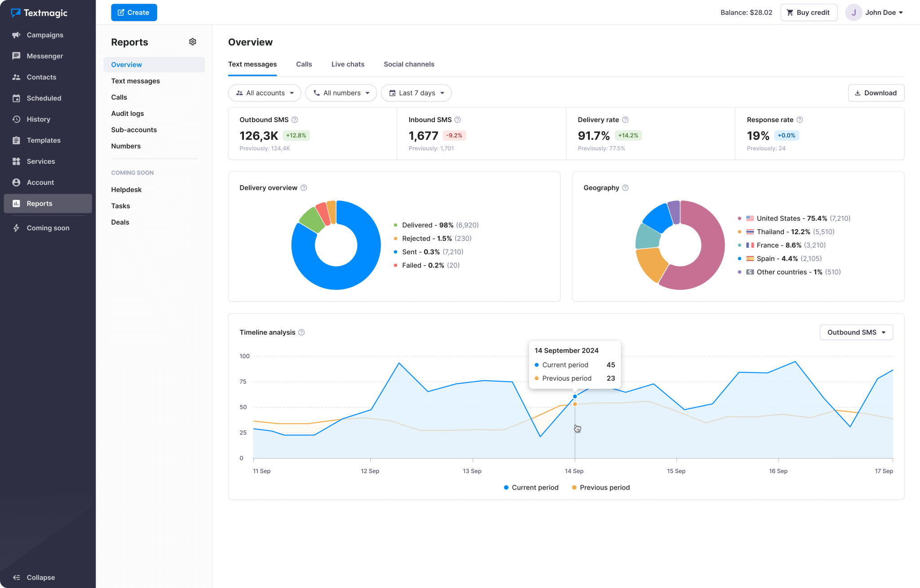920x588 pixels.
Task: Click the Templates sidebar icon
Action: click(x=17, y=140)
